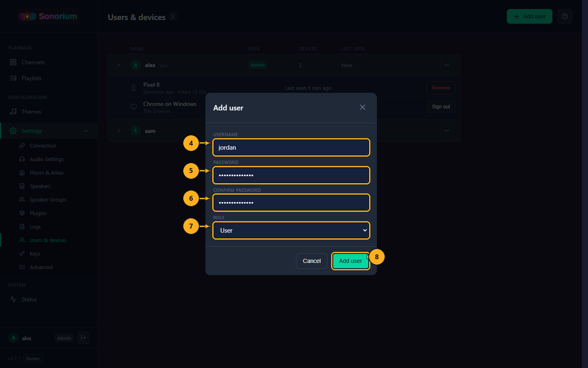Click the log out icon beside alex
The image size is (588, 368).
coord(83,338)
